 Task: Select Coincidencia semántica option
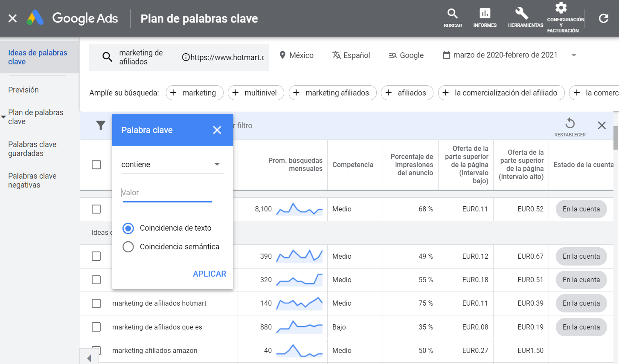pyautogui.click(x=128, y=246)
